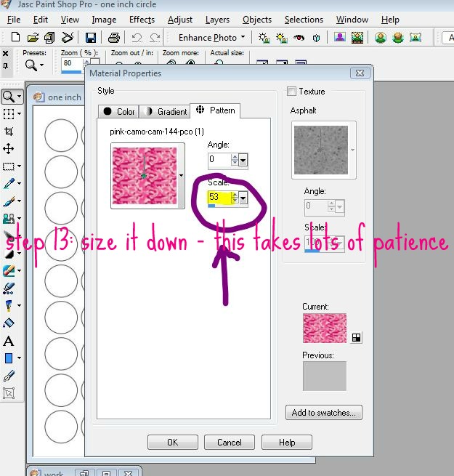Open the Effects menu
Image resolution: width=454 pixels, height=476 pixels.
(x=142, y=20)
